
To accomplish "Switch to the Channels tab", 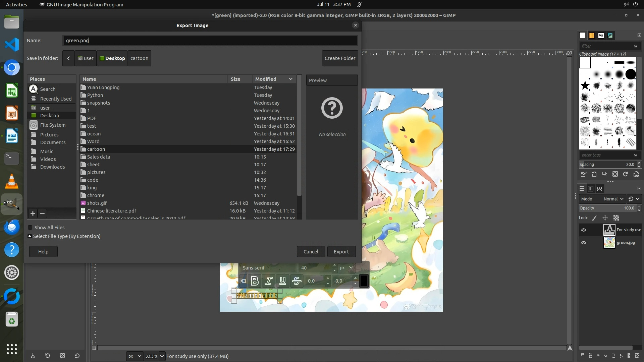I will coord(591,189).
